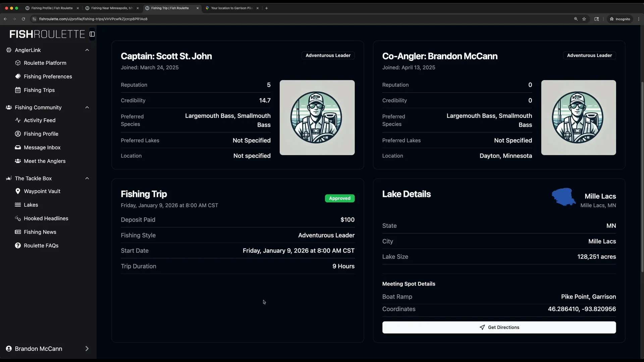Bookmark page with star icon

tap(584, 19)
